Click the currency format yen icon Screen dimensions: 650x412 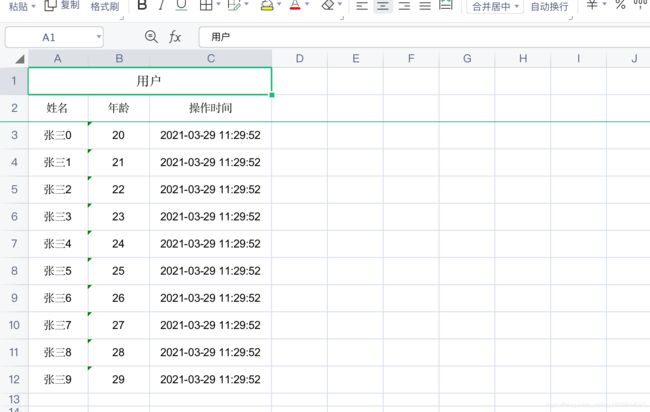(592, 5)
